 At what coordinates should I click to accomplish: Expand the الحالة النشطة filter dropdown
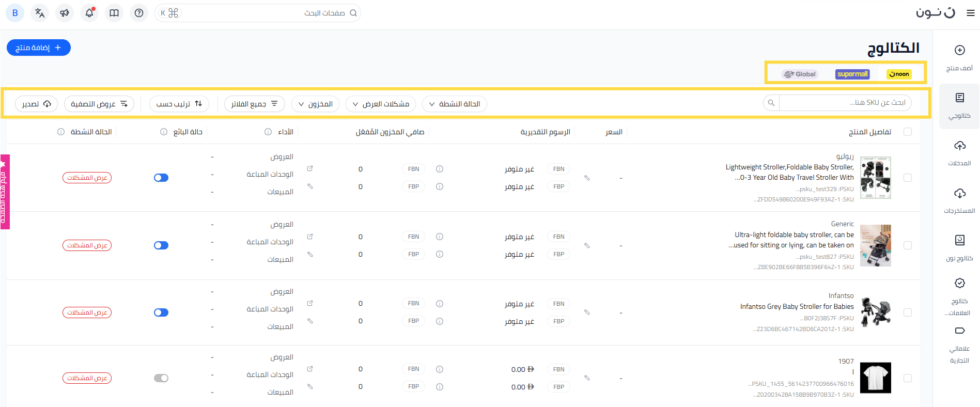(455, 104)
